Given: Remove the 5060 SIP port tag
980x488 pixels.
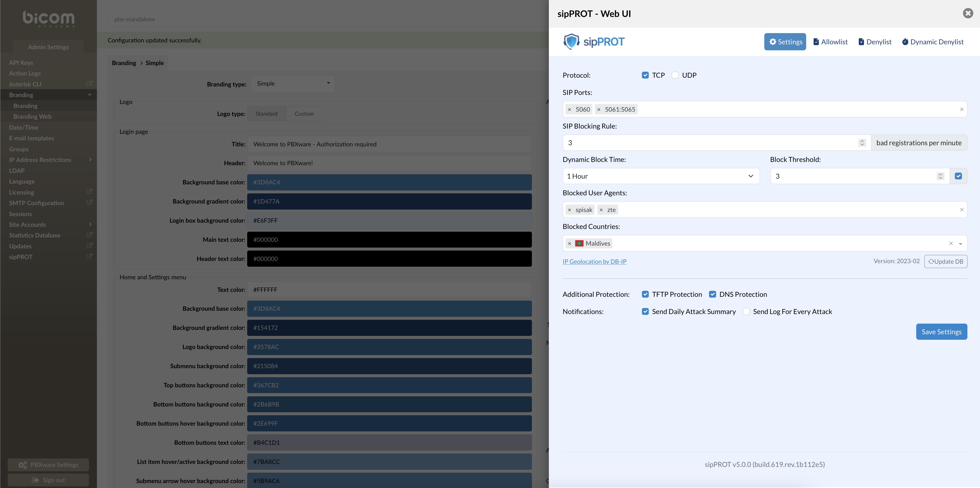Looking at the screenshot, I should 569,109.
